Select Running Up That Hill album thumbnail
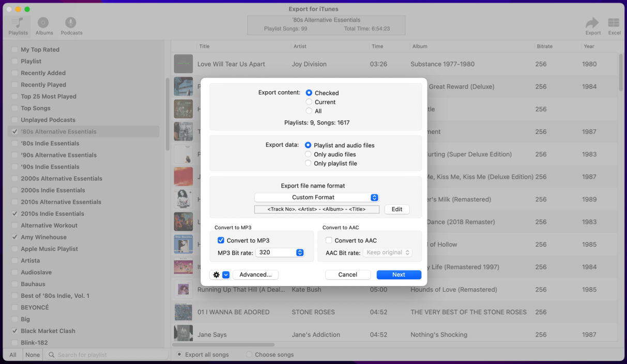The image size is (627, 364). pos(183,290)
